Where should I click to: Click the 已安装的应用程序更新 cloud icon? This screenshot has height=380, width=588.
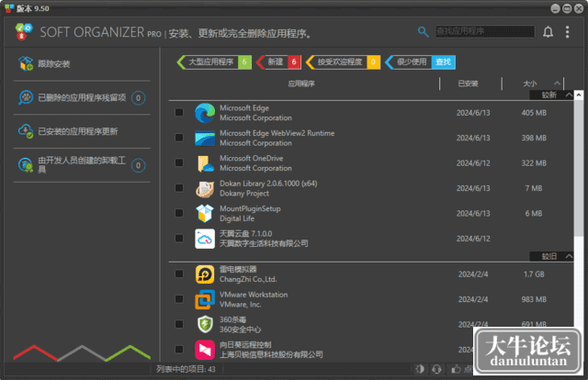[x=26, y=131]
